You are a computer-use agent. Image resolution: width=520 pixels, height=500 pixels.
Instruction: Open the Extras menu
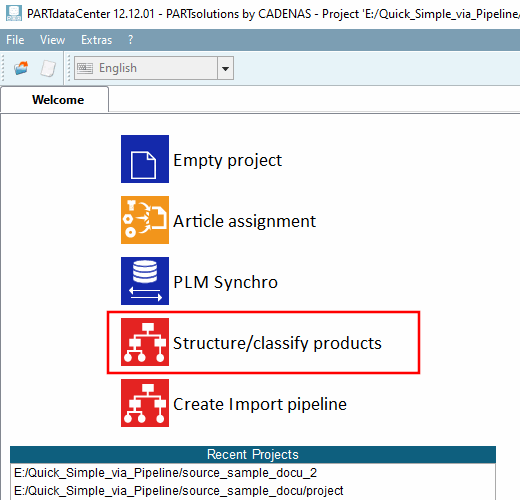(x=97, y=40)
